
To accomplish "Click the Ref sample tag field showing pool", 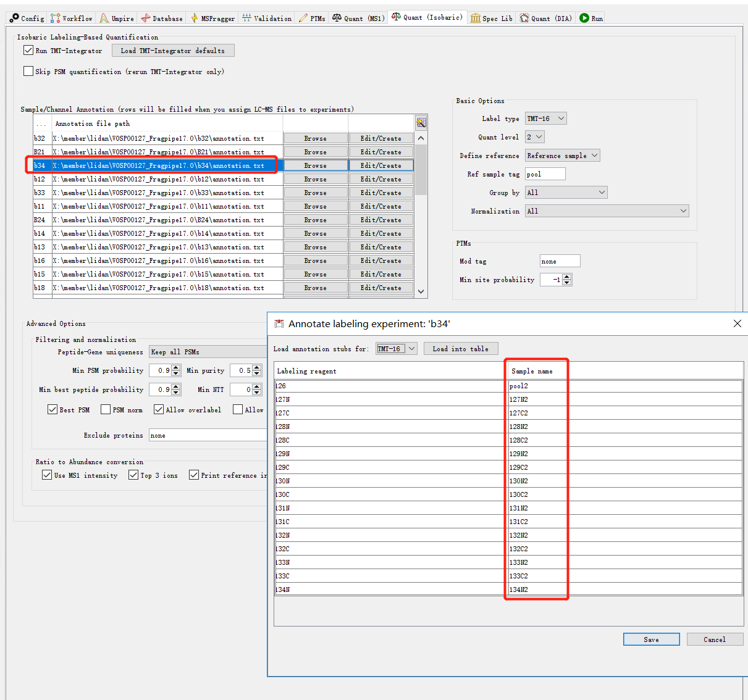I will (545, 173).
